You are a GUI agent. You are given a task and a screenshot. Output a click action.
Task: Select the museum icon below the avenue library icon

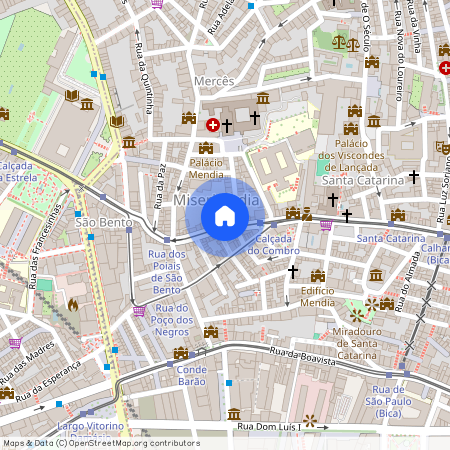point(129,143)
